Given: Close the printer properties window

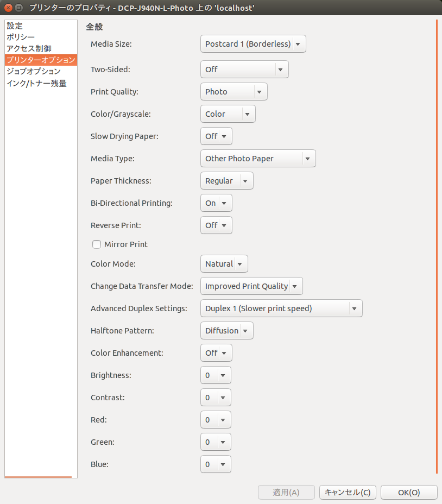Looking at the screenshot, I should coord(9,8).
